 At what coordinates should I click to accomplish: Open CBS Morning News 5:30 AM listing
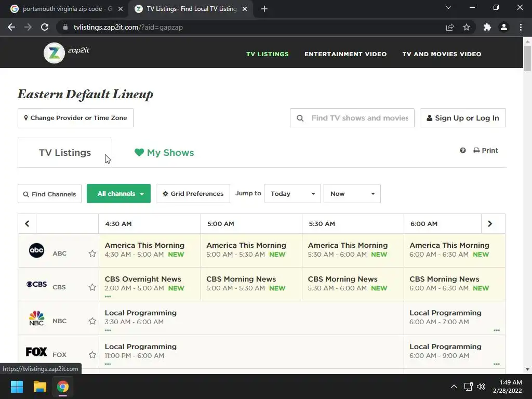353,284
